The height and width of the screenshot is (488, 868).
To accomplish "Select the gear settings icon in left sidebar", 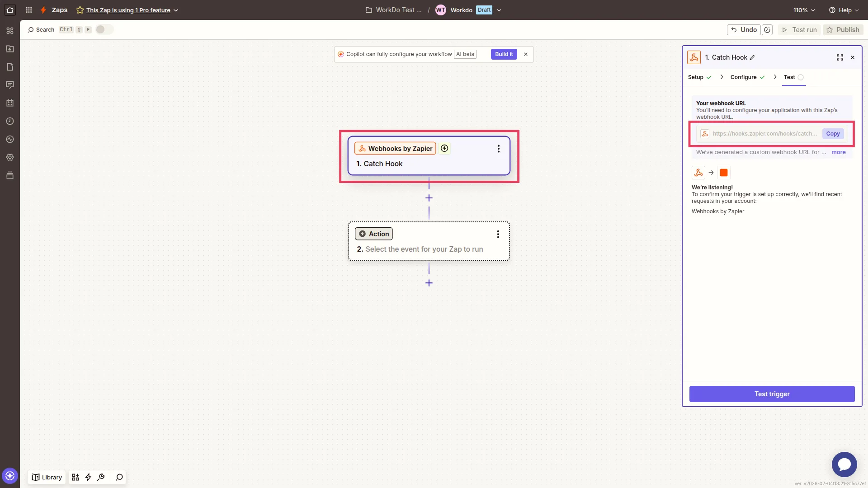I will point(10,157).
